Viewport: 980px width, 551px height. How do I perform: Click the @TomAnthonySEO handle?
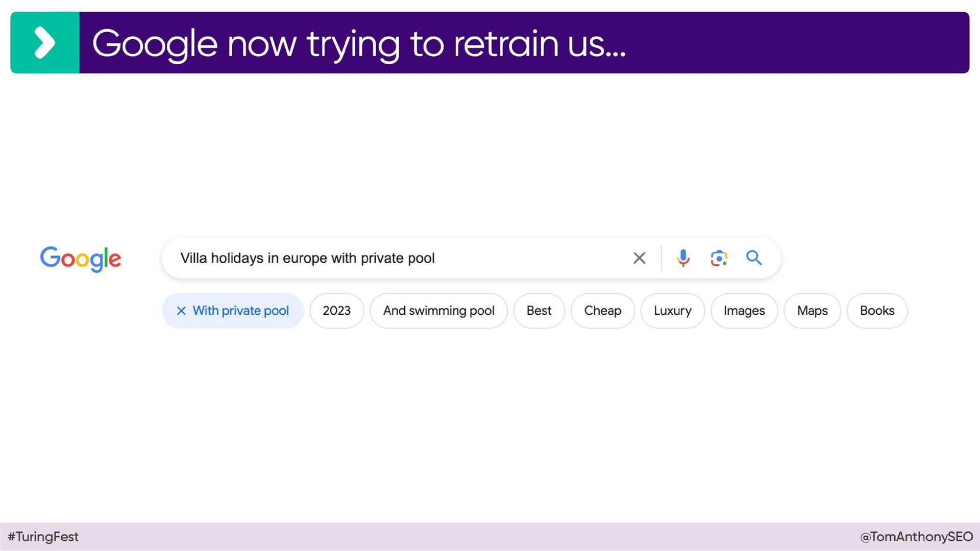[917, 537]
